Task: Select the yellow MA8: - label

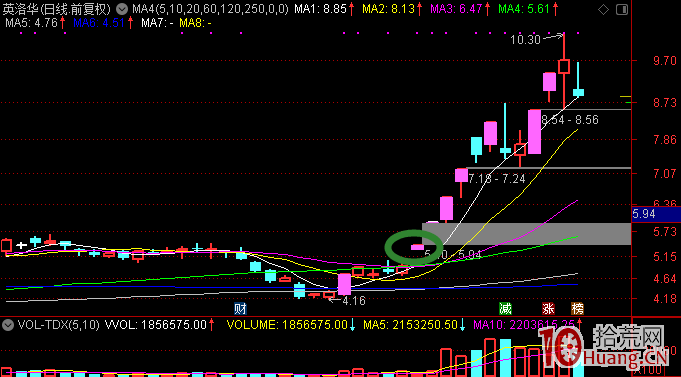Action: tap(195, 23)
